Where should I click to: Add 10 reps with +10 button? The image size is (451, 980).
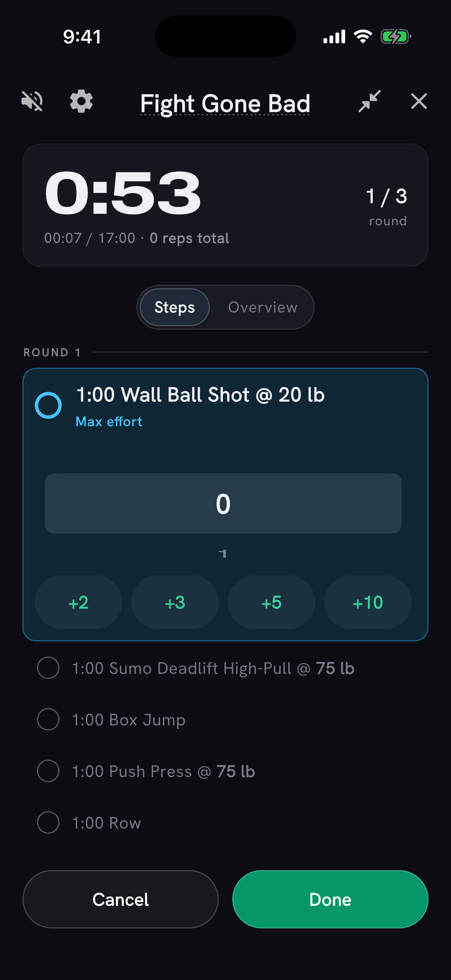pos(368,602)
